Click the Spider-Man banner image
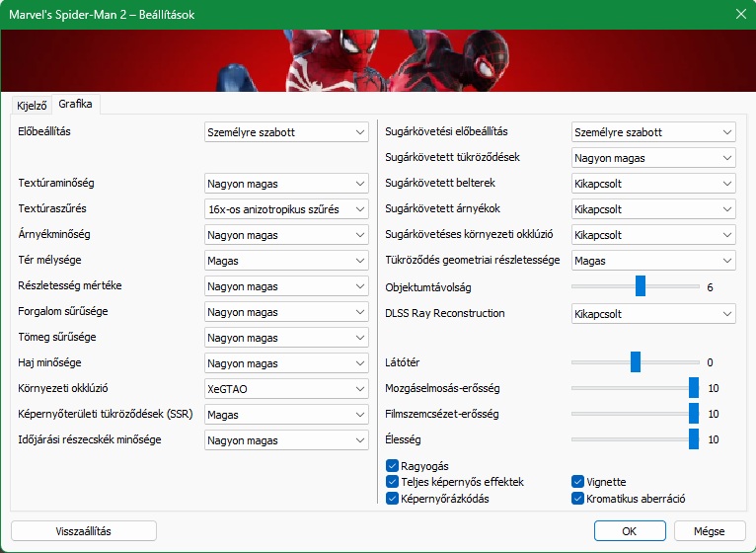 378,60
